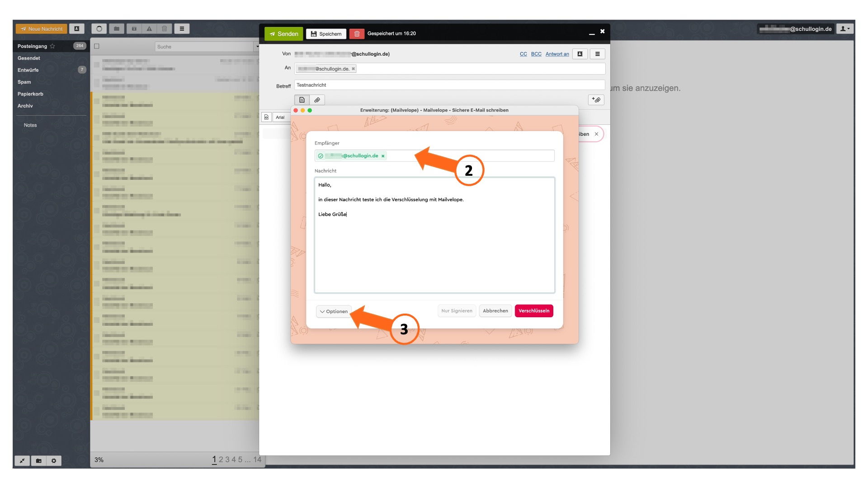Screen dimensions: 868x488
Task: Open the Entwürfe folder
Action: coord(28,70)
